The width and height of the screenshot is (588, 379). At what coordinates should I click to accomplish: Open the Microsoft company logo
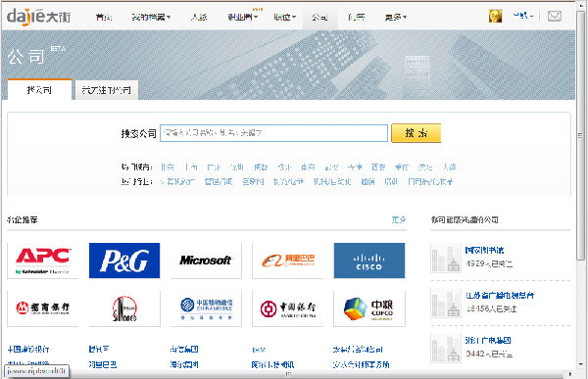206,261
